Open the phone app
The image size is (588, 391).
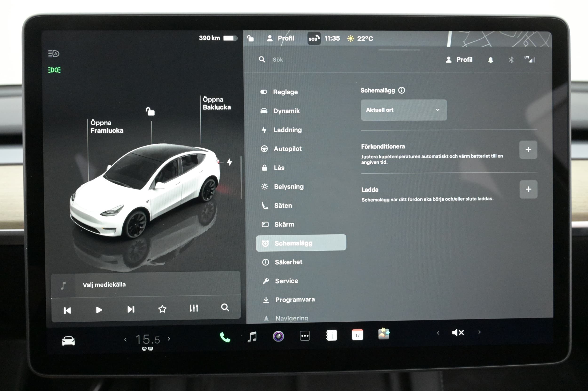coord(225,337)
